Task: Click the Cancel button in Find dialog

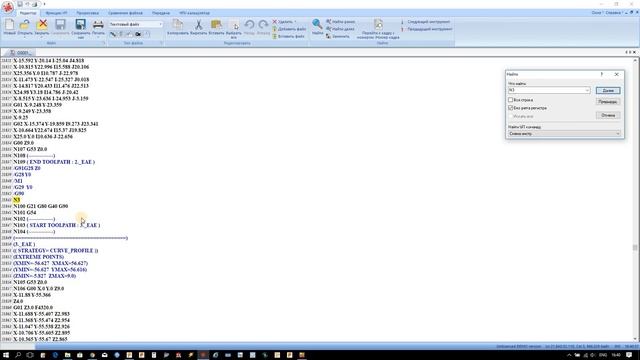Action: pyautogui.click(x=608, y=115)
